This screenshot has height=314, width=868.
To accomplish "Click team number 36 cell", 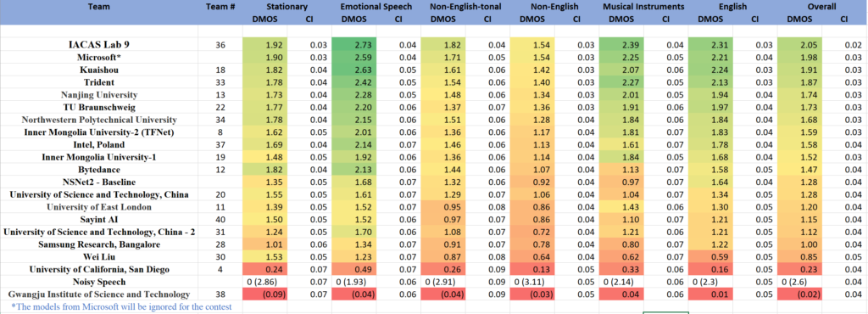I will coord(220,45).
